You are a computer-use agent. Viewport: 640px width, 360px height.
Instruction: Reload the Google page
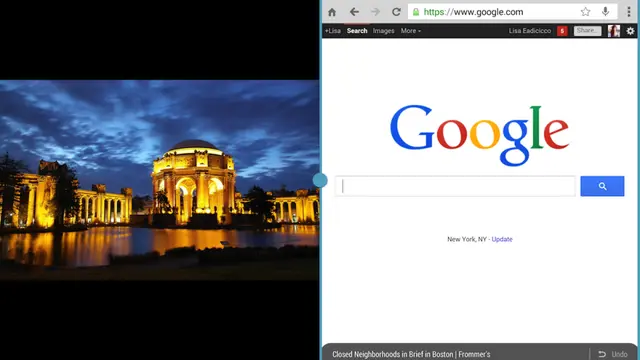click(x=396, y=12)
